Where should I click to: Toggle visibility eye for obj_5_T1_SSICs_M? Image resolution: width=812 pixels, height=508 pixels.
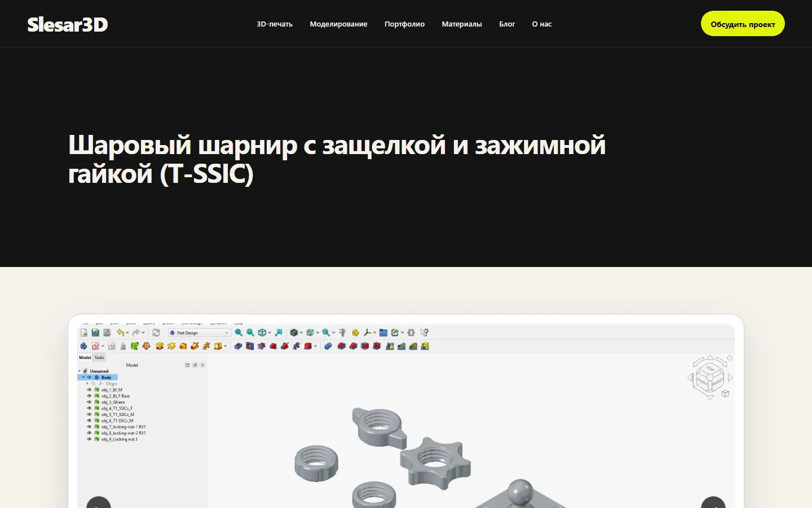click(x=89, y=414)
